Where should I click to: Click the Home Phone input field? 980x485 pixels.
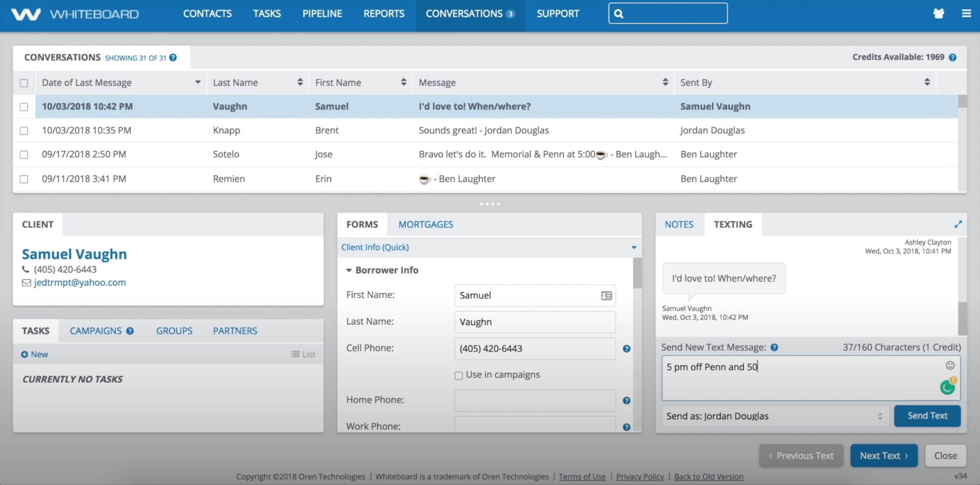tap(535, 401)
